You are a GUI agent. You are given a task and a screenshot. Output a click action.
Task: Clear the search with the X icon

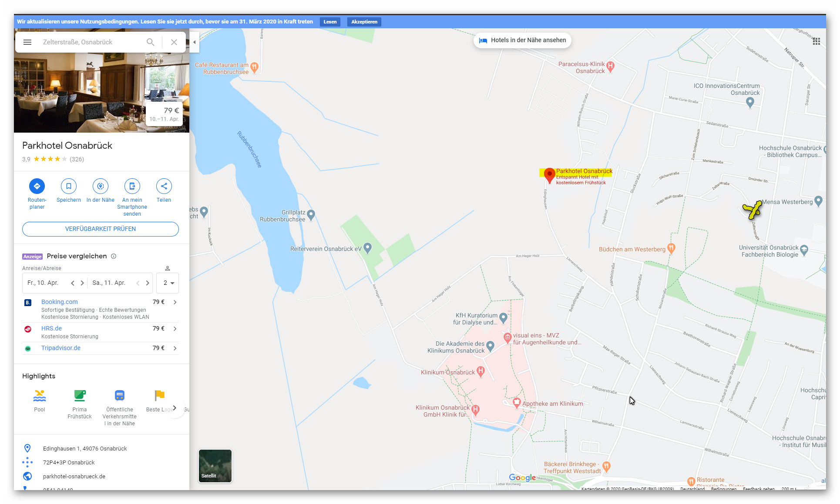pos(174,42)
